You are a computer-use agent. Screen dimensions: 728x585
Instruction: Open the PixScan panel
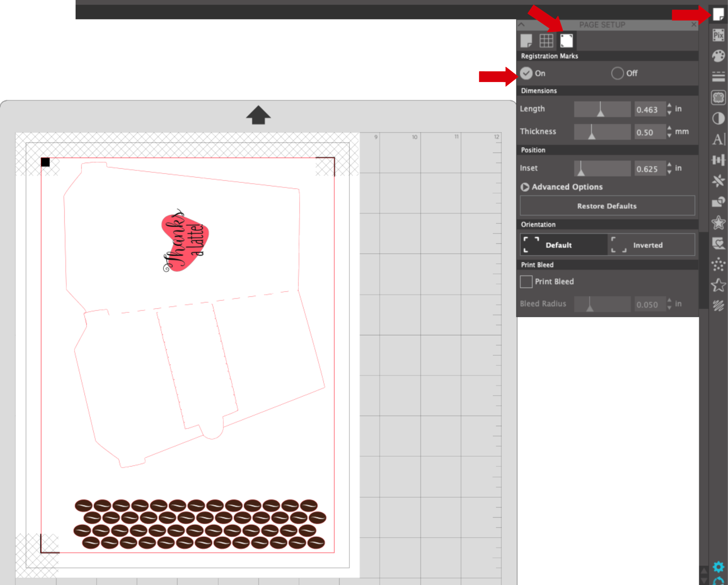tap(718, 35)
